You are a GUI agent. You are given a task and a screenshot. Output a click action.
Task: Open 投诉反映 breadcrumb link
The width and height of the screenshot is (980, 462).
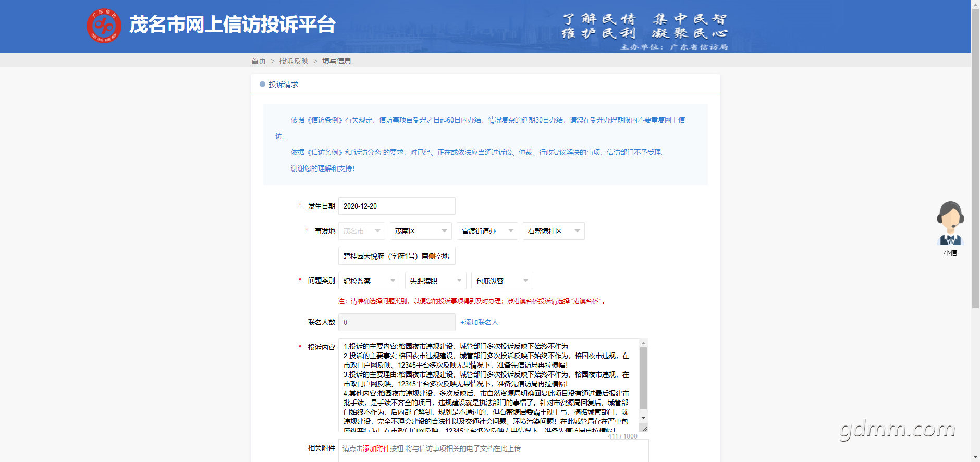coord(294,61)
